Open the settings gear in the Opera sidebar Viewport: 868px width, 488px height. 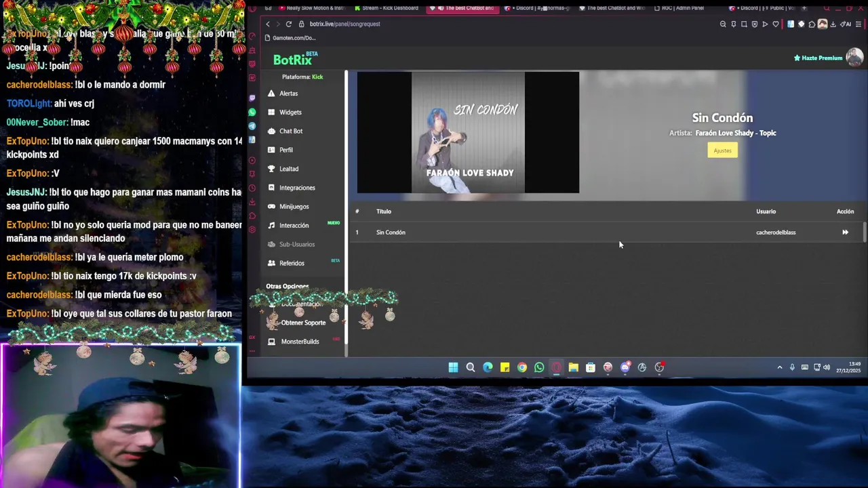[252, 230]
